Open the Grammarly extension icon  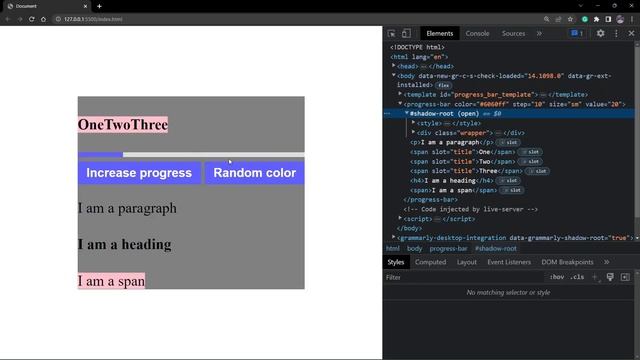pos(584,19)
